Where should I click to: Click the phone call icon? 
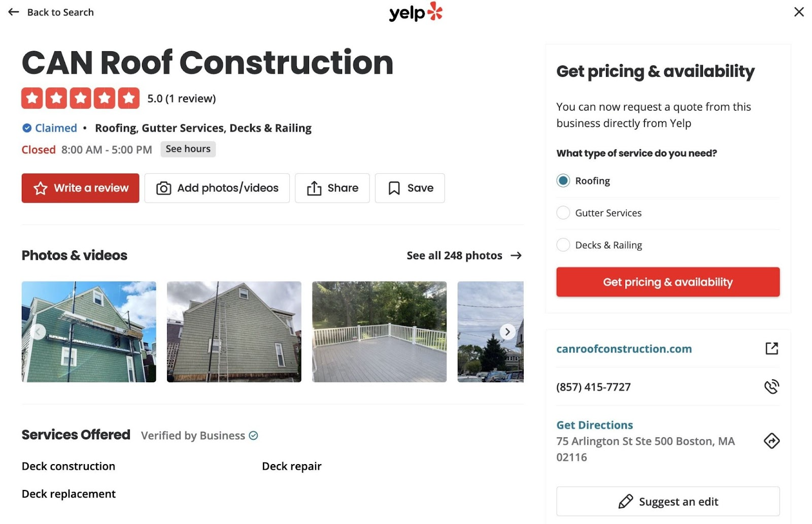(x=772, y=386)
